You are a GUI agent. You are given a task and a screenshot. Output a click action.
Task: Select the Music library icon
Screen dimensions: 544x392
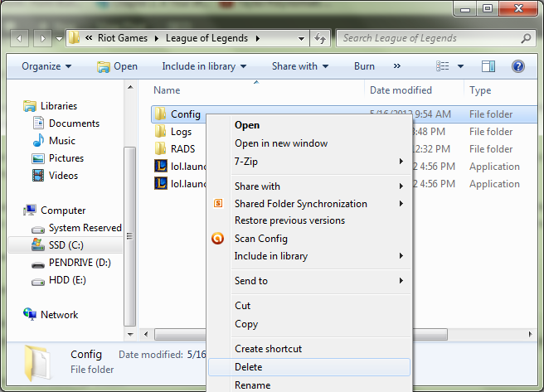pos(38,141)
